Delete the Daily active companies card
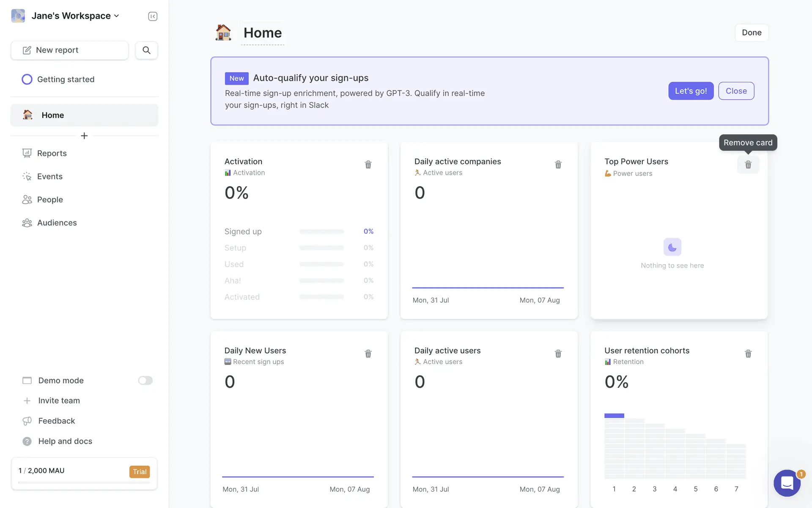812x508 pixels. 558,165
